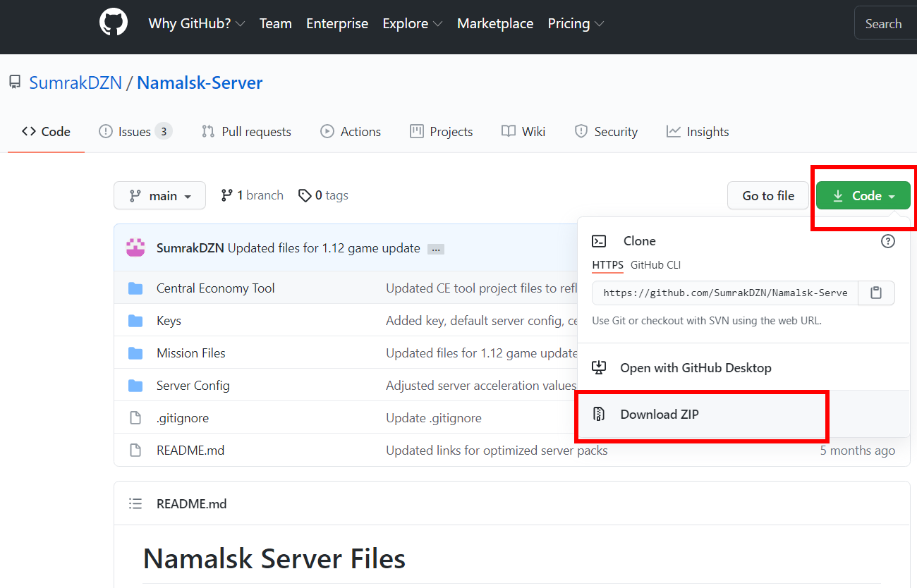The width and height of the screenshot is (917, 588).
Task: Select the Code tab
Action: (x=46, y=131)
